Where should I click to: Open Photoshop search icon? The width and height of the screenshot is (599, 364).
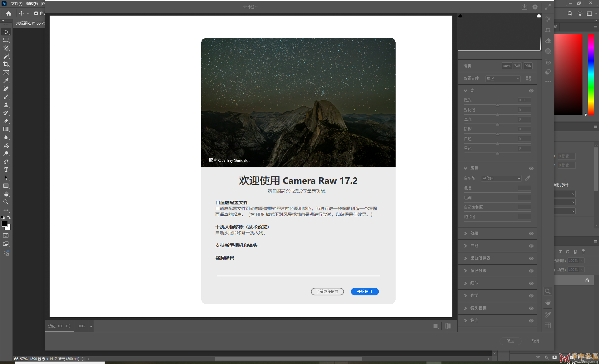(x=570, y=13)
